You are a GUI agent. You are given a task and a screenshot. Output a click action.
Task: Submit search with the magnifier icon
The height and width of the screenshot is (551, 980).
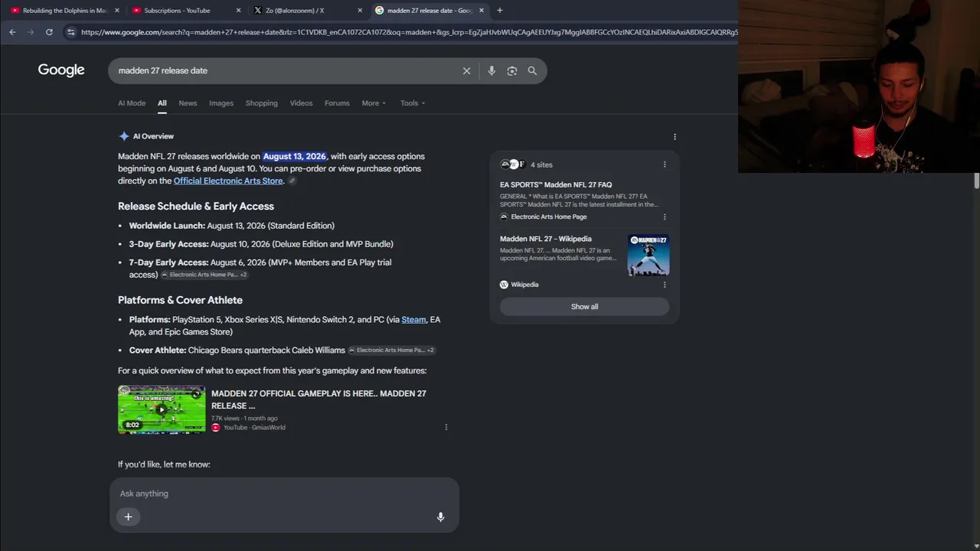click(x=532, y=70)
